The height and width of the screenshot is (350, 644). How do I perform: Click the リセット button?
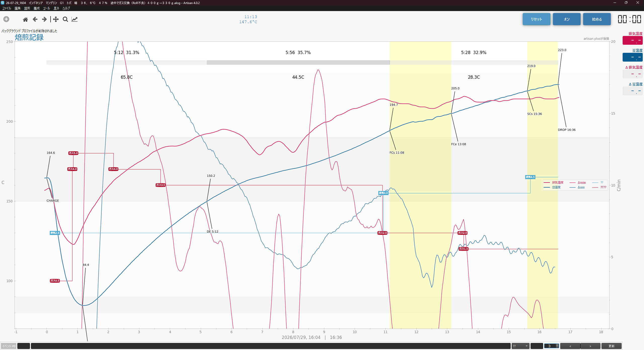click(x=536, y=19)
